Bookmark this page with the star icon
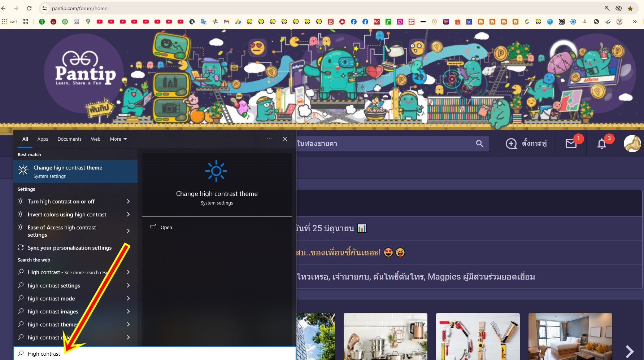This screenshot has width=644, height=360. click(x=630, y=8)
